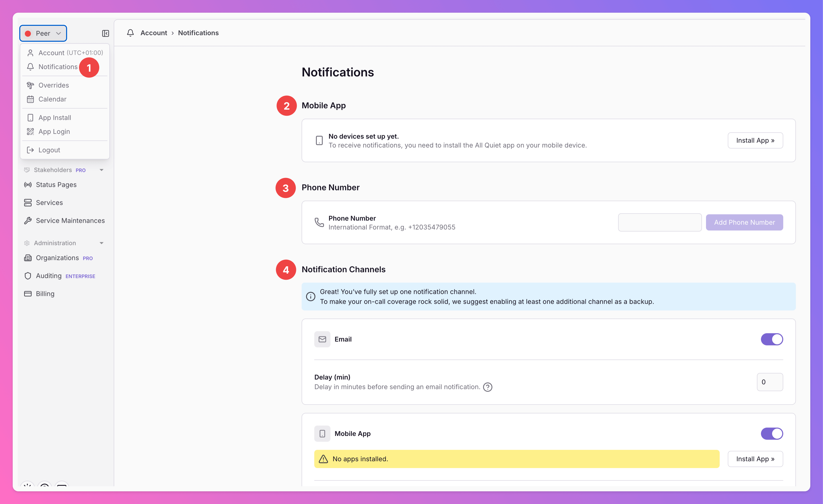The image size is (823, 504).
Task: Open the Peer account dropdown
Action: click(x=43, y=33)
